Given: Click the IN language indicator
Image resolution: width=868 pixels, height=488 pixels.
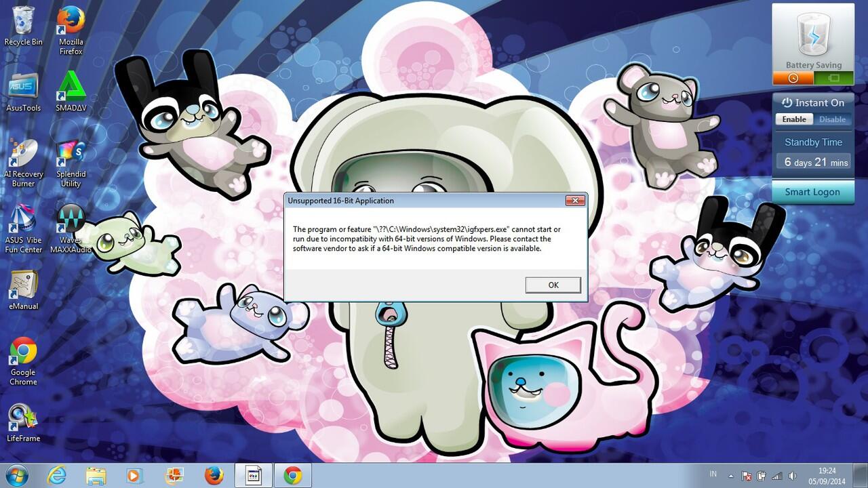Looking at the screenshot, I should (x=713, y=474).
